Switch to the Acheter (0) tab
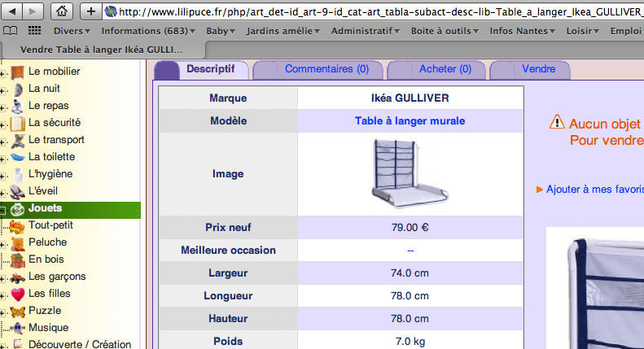Screen dimensions: 644x349 pos(436,69)
